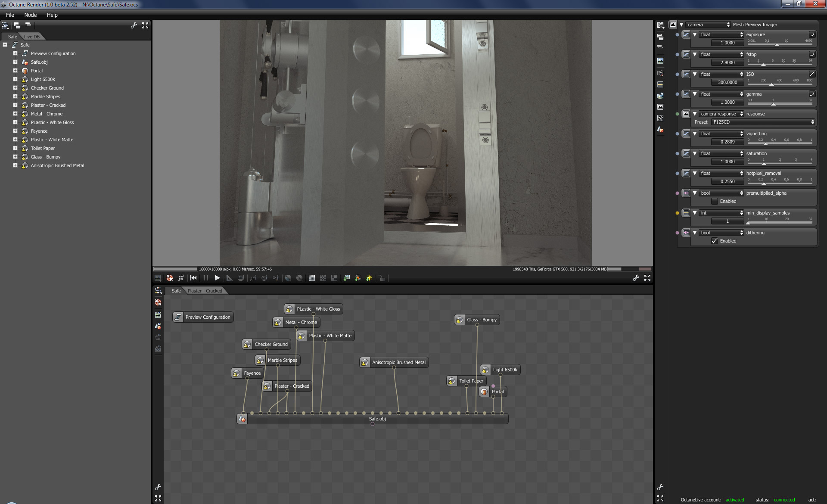
Task: Click the ISO value input field
Action: [x=728, y=82]
